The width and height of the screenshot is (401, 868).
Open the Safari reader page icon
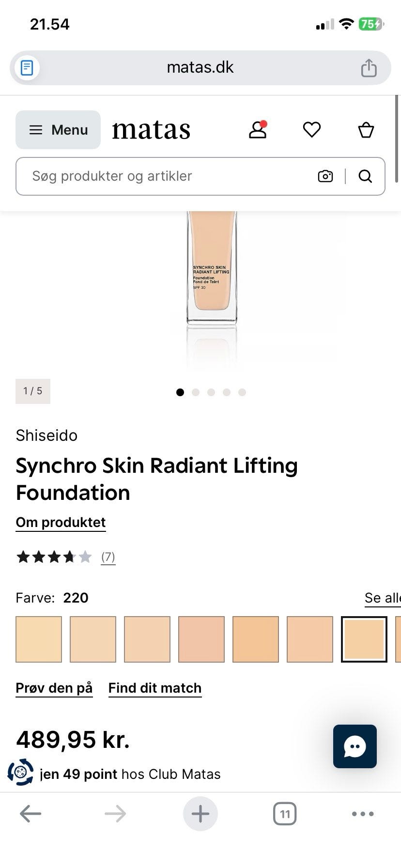(x=27, y=68)
